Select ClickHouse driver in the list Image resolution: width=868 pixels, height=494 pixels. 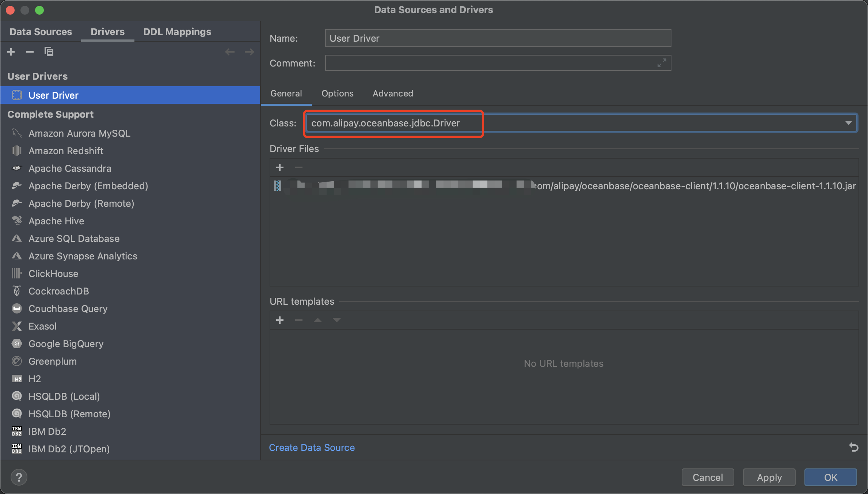[53, 274]
